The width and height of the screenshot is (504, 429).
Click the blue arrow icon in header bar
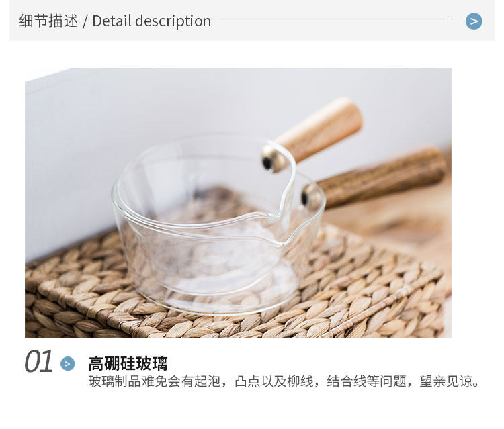click(474, 21)
